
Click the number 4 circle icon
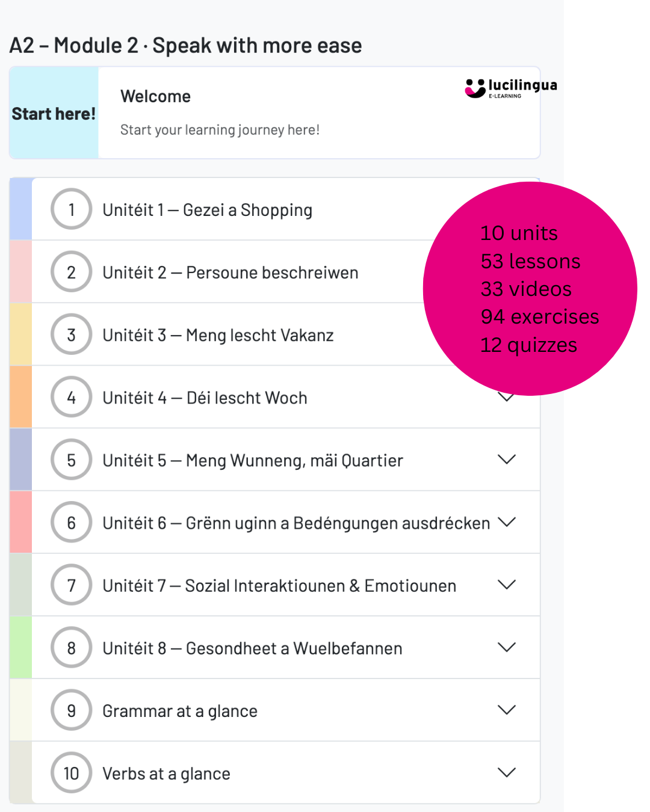(x=72, y=398)
